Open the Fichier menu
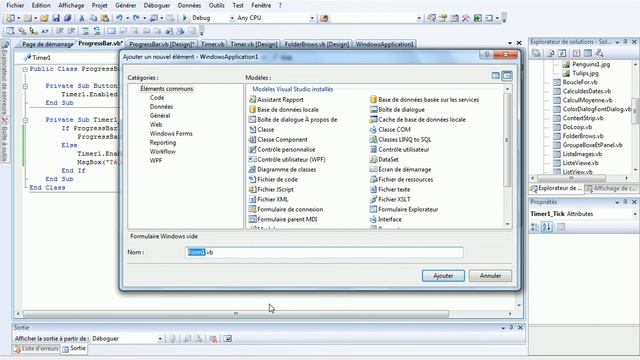This screenshot has width=640, height=360. 15,5
